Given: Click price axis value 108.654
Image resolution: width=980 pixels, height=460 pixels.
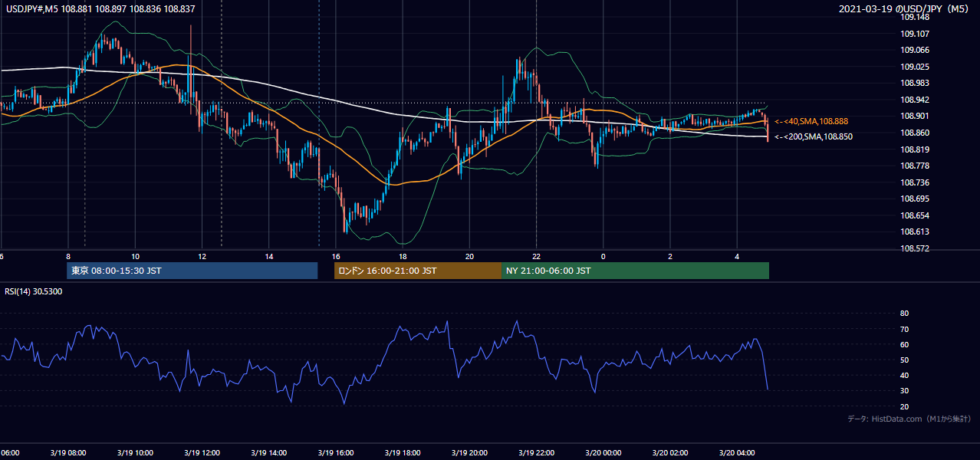Looking at the screenshot, I should click(x=915, y=215).
